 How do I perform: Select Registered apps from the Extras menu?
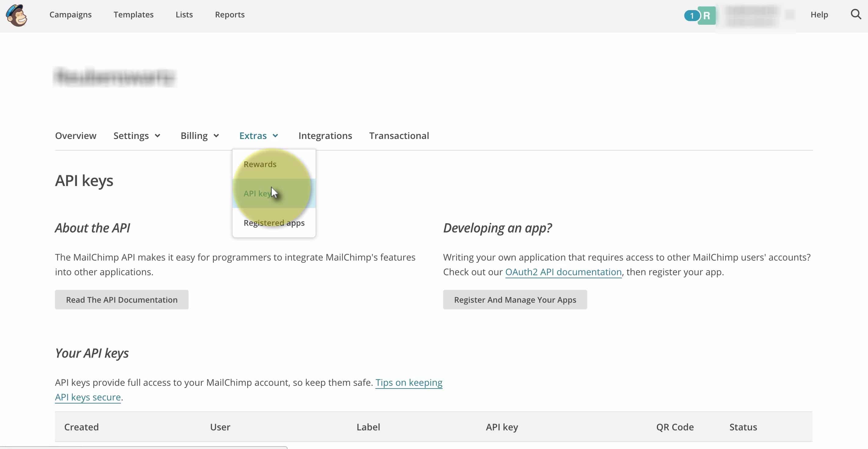point(274,223)
